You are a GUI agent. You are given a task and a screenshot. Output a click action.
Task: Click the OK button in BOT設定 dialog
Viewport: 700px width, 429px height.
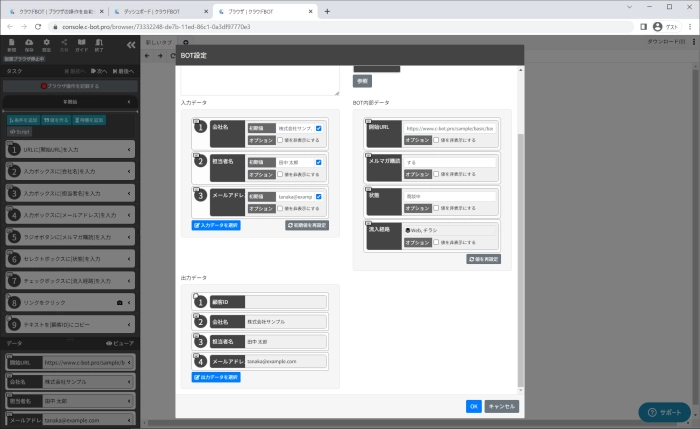473,406
